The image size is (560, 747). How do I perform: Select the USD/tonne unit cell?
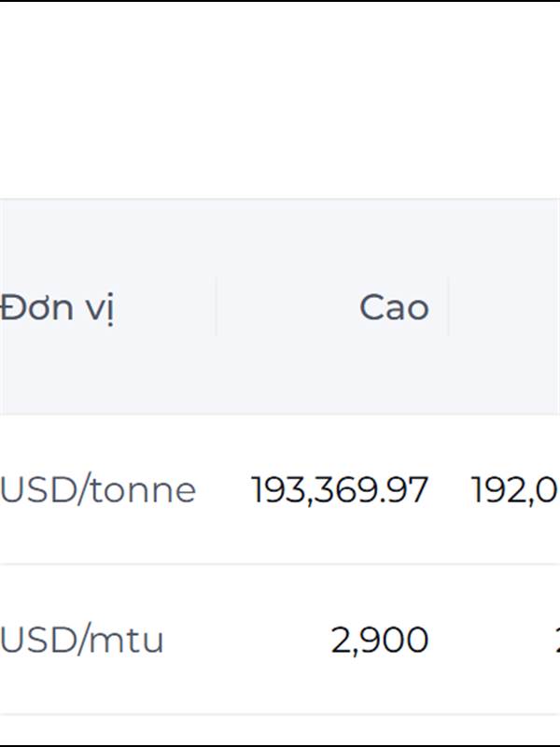click(x=98, y=489)
